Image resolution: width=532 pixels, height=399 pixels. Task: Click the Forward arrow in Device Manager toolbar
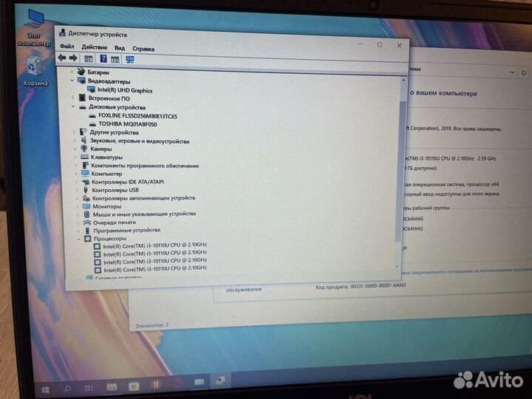point(73,58)
